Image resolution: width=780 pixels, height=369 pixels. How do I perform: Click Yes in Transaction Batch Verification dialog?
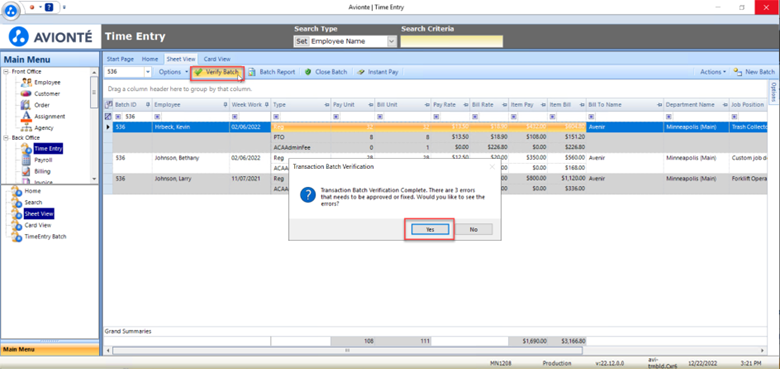point(430,229)
